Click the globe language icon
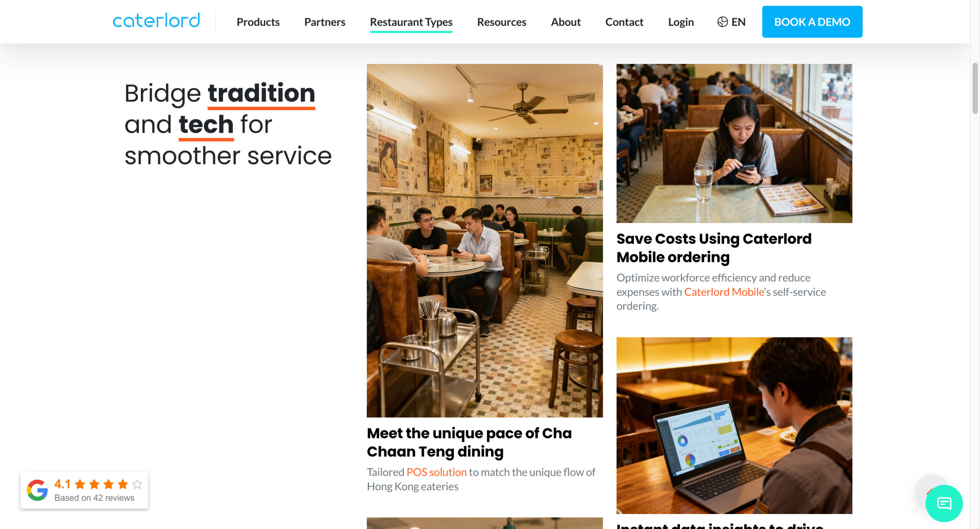Image resolution: width=980 pixels, height=529 pixels. click(722, 22)
